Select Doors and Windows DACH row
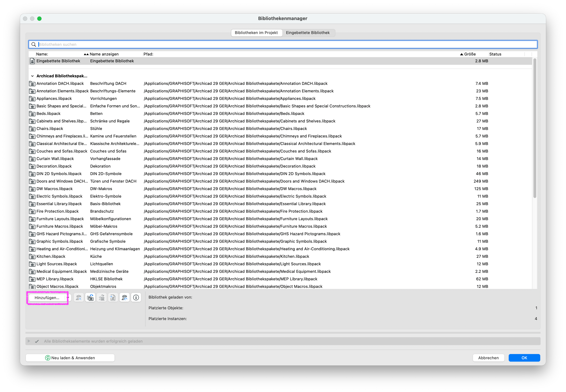 click(x=280, y=181)
